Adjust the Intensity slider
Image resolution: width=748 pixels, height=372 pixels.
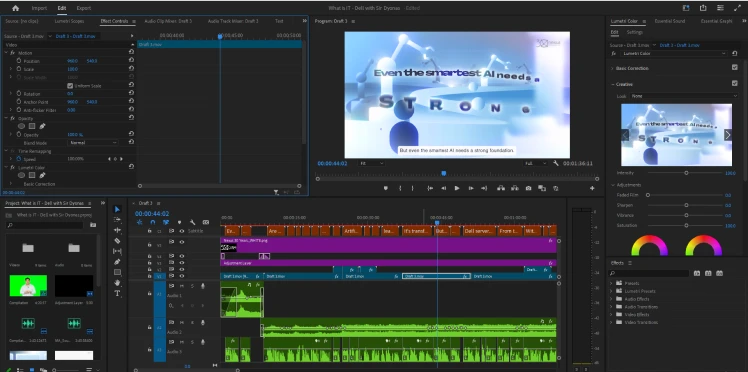[686, 173]
